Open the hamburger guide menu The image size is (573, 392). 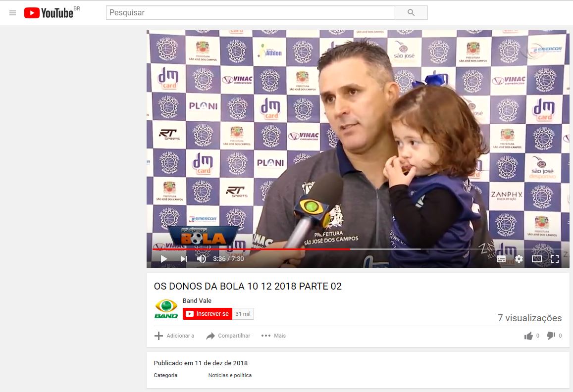pyautogui.click(x=13, y=13)
